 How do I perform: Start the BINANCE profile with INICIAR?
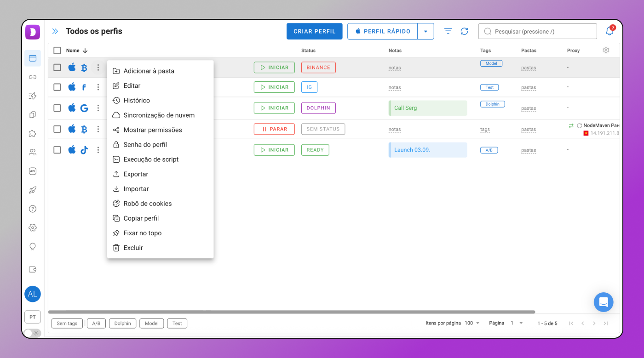tap(274, 68)
